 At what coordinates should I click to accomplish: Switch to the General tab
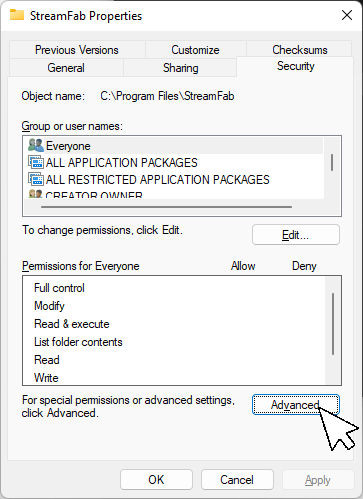[x=66, y=68]
